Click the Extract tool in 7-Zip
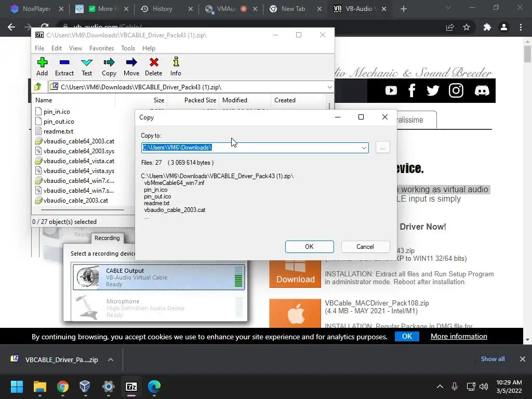 64,66
